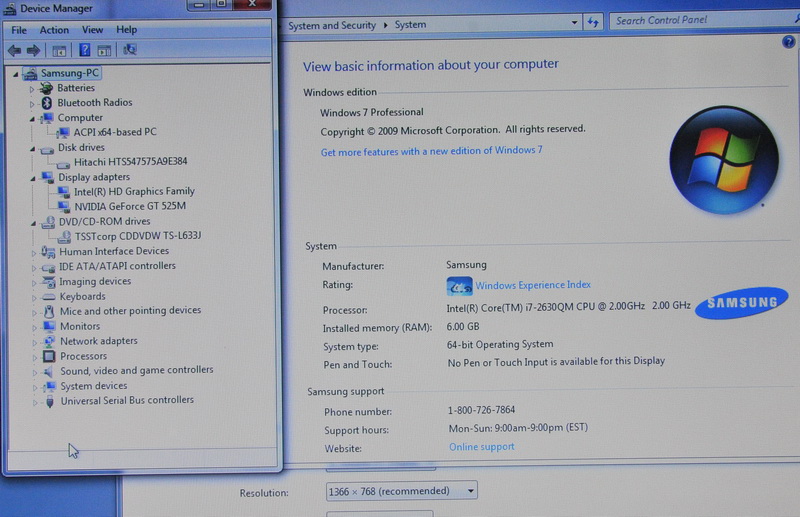
Task: Click the Forward arrow in Device Manager toolbar
Action: pyautogui.click(x=33, y=50)
